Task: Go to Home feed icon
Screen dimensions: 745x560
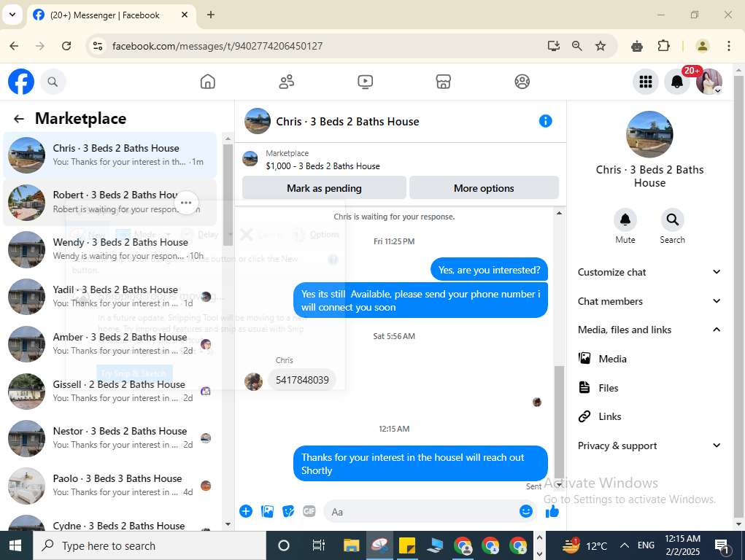Action: [x=208, y=82]
